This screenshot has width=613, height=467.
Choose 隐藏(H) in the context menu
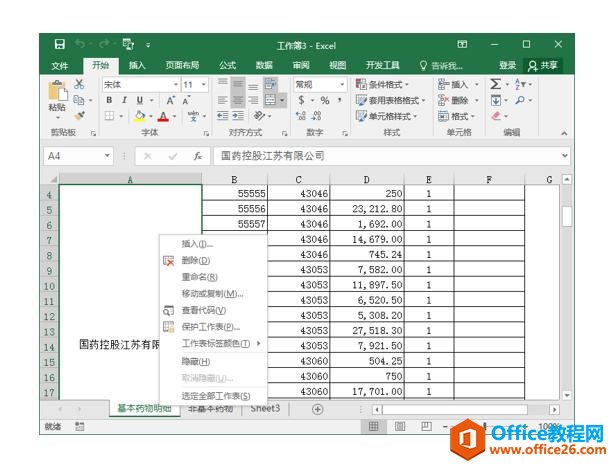click(x=214, y=361)
